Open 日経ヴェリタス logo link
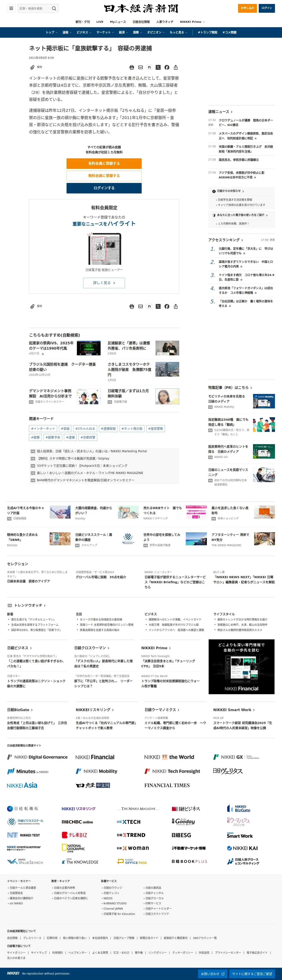 pos(228,771)
